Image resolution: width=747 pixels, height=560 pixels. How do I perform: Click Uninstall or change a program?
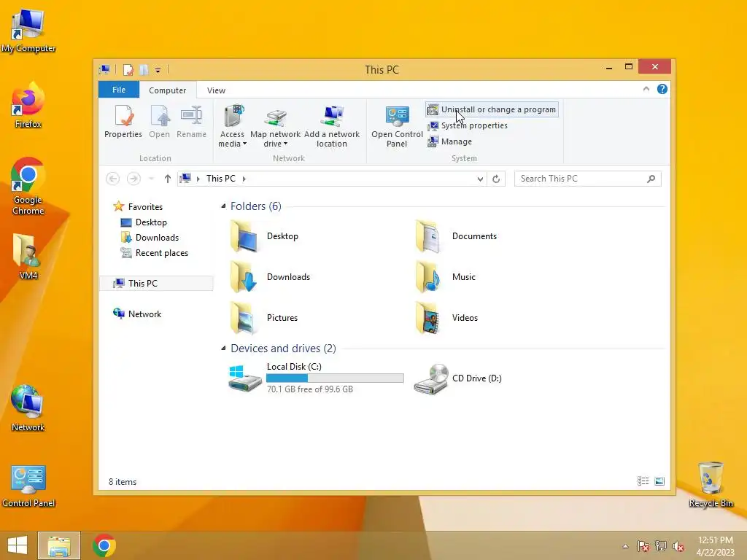[x=492, y=109]
